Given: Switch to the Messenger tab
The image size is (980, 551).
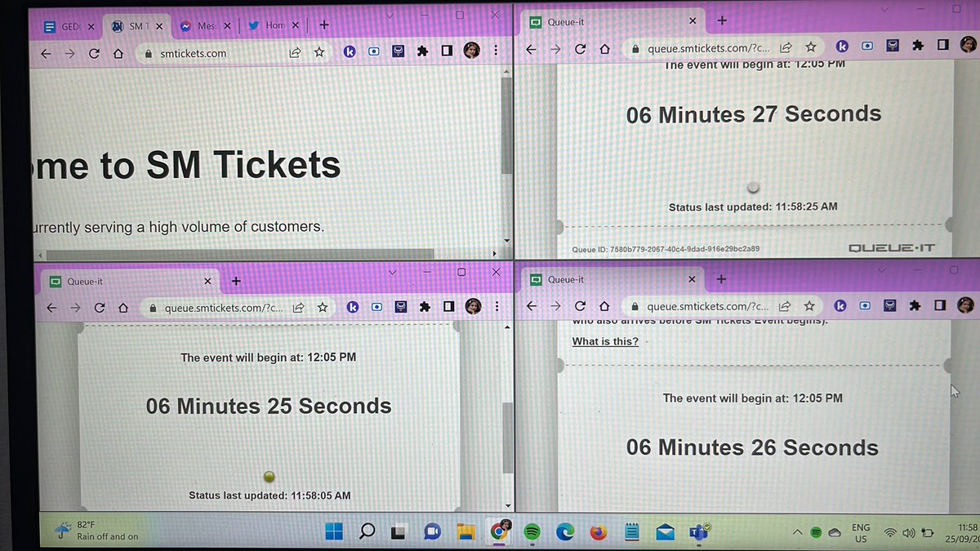Looking at the screenshot, I should pos(206,26).
